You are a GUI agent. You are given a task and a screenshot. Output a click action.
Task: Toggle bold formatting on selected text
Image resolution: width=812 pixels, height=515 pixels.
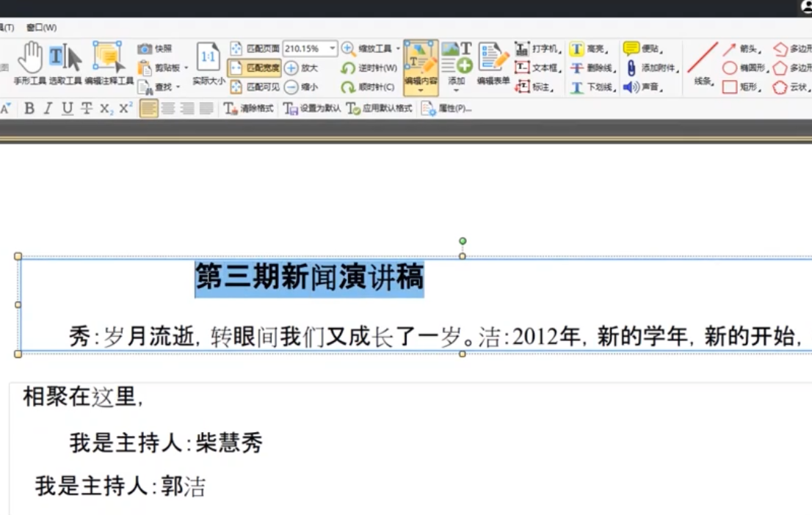click(x=29, y=107)
